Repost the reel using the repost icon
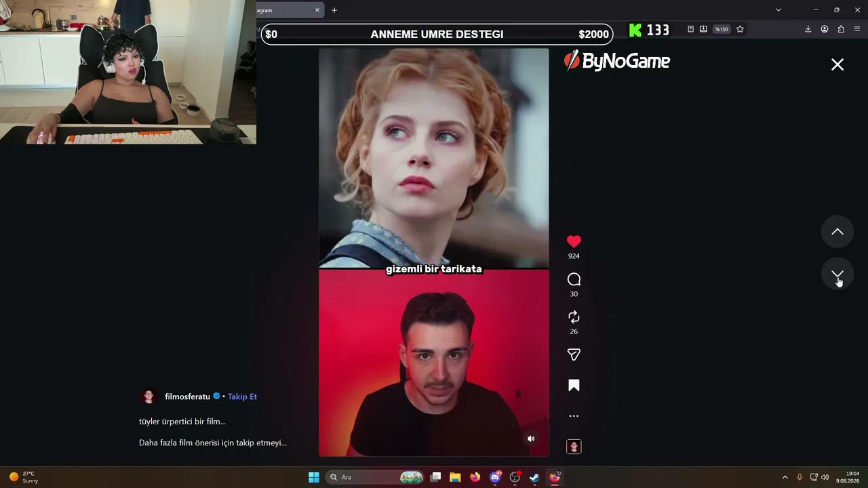This screenshot has height=488, width=868. [x=574, y=317]
